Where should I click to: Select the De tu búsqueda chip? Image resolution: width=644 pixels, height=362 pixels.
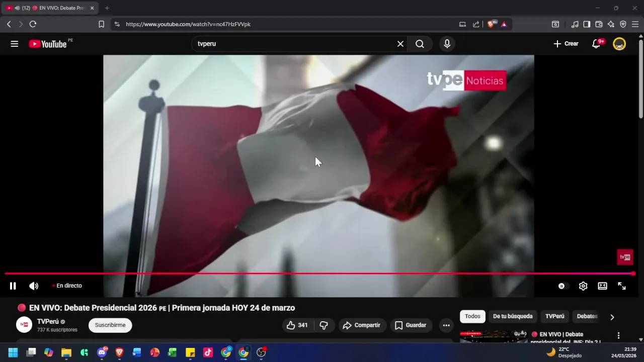click(513, 316)
